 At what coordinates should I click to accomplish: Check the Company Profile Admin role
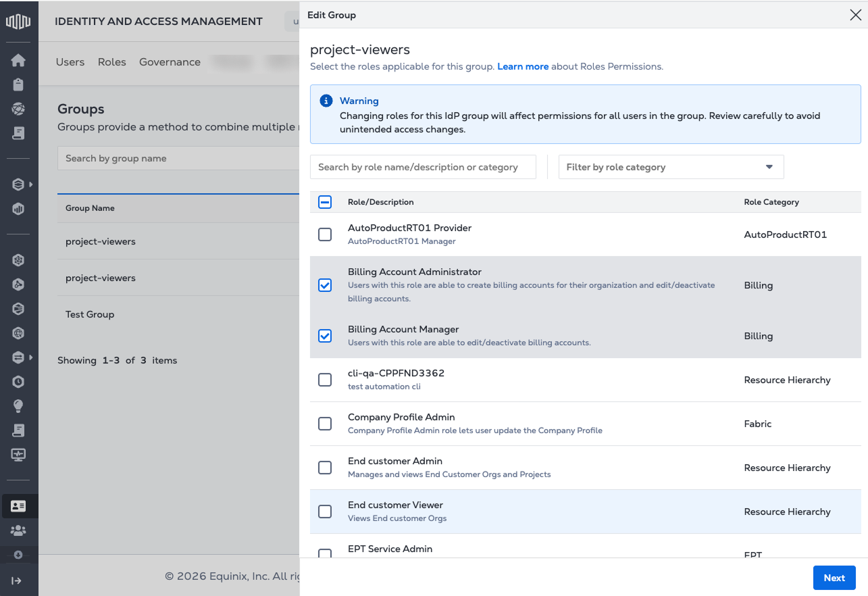[325, 424]
